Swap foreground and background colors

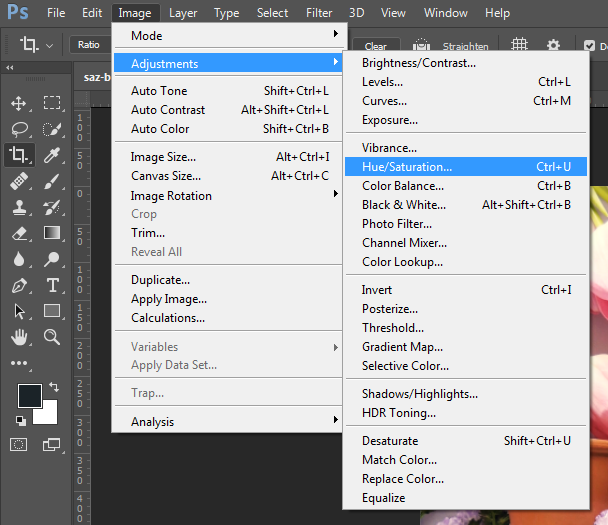pyautogui.click(x=53, y=387)
